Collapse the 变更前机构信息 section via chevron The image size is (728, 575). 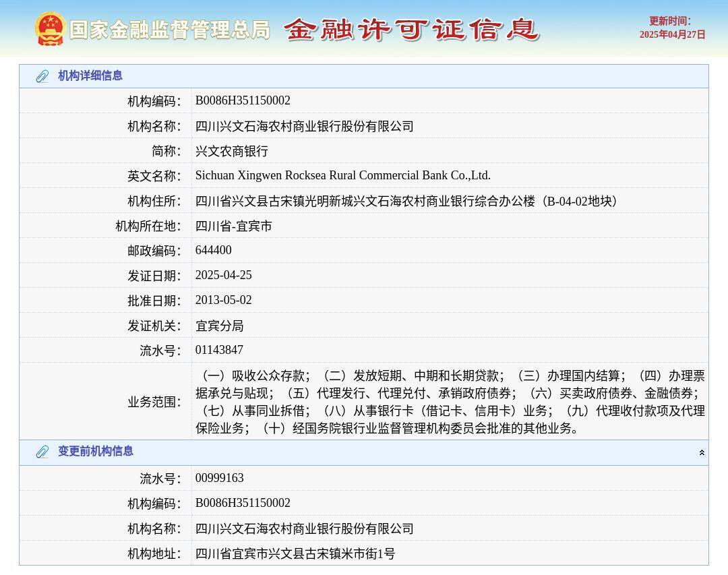(702, 452)
